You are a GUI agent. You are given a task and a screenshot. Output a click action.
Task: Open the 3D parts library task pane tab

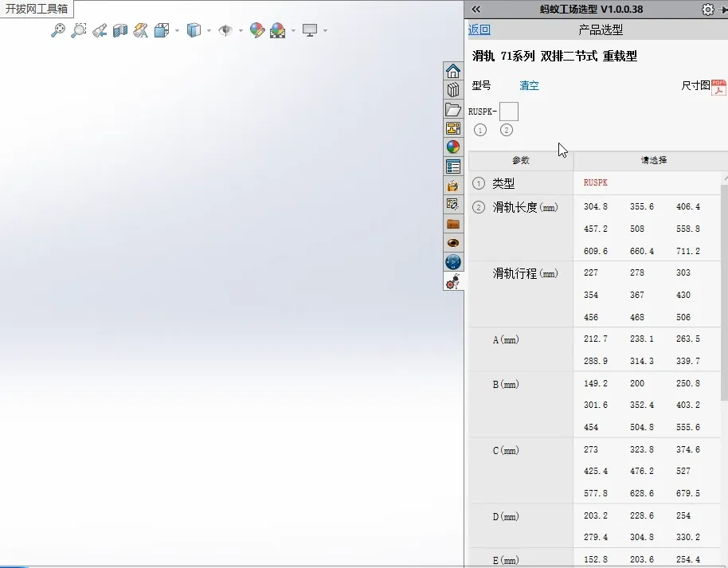(x=453, y=90)
